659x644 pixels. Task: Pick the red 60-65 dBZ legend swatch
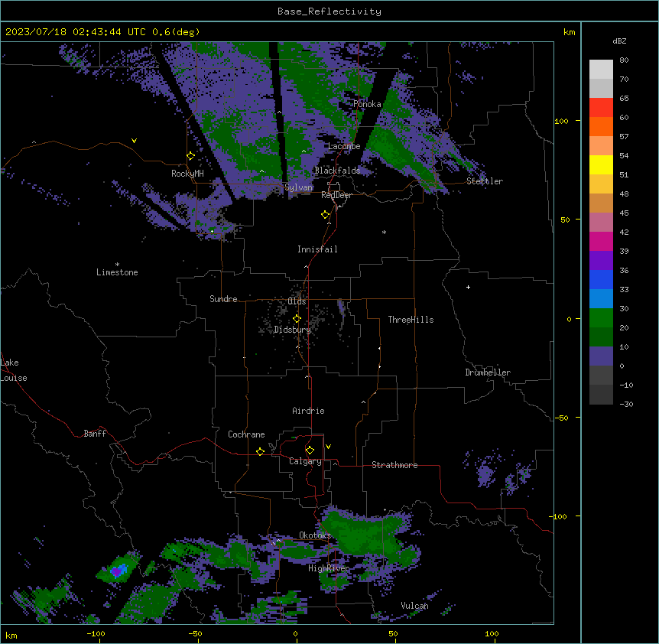point(601,108)
